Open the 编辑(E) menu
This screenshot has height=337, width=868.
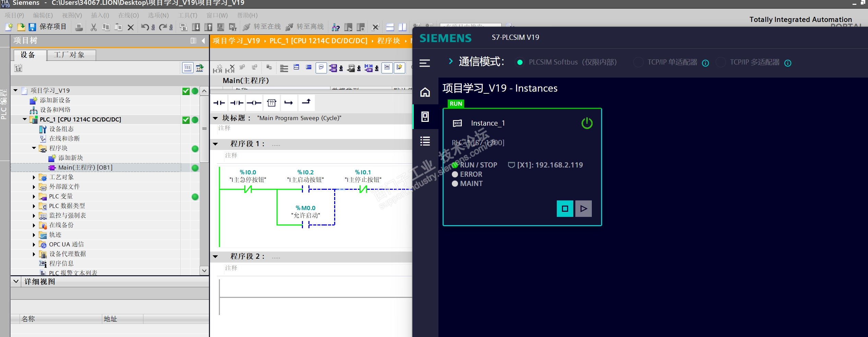(x=43, y=15)
